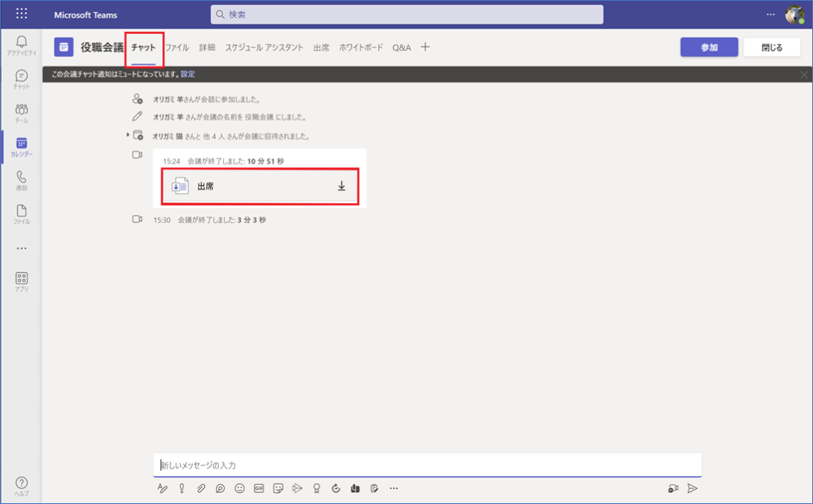Click the paperclip attach file icon
The width and height of the screenshot is (813, 504).
[x=201, y=488]
